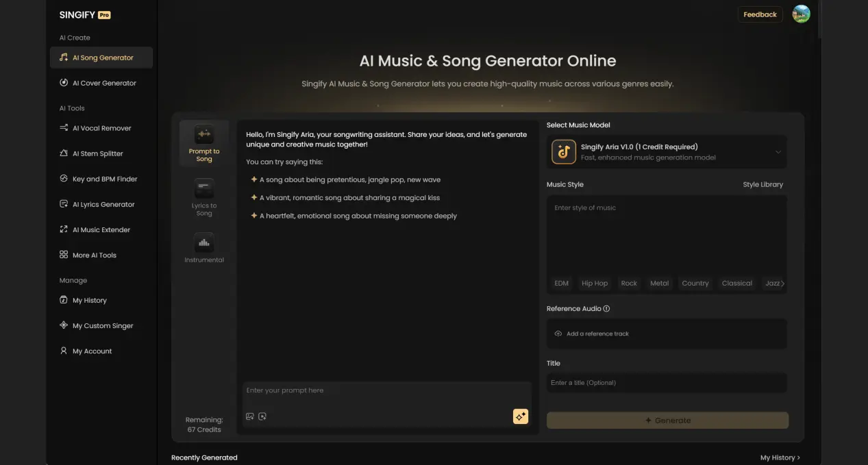
Task: Switch to Lyrics to Song mode
Action: click(x=203, y=197)
